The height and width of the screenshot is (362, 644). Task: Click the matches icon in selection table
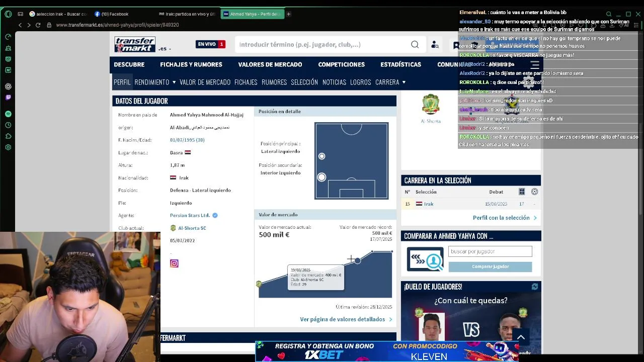click(522, 192)
